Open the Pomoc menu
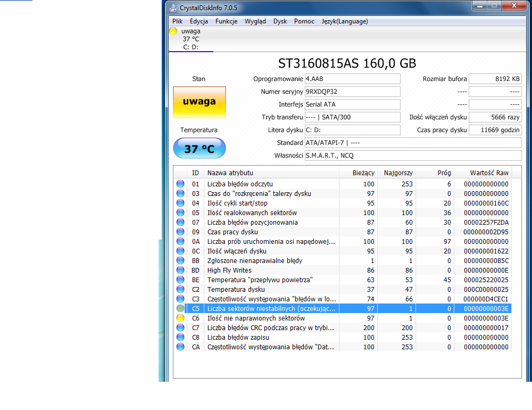532x410 pixels. click(x=304, y=21)
